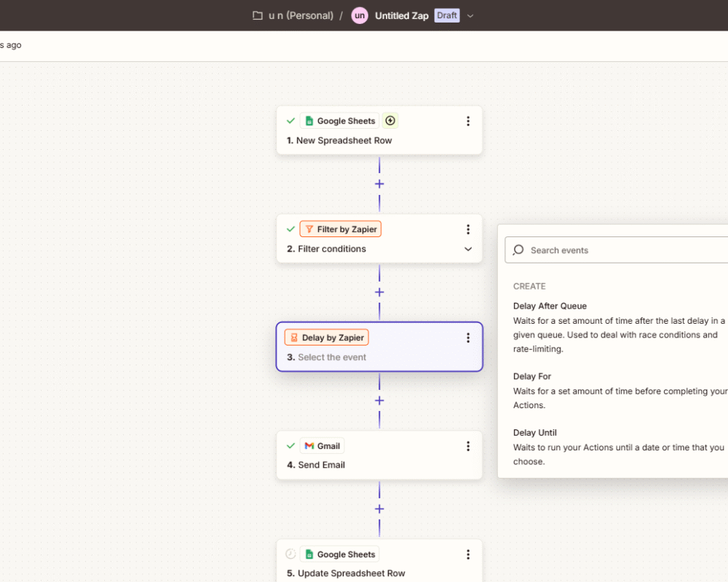Click the Google Sheets app badge in step 5
Image resolution: width=728 pixels, height=582 pixels.
(x=339, y=554)
